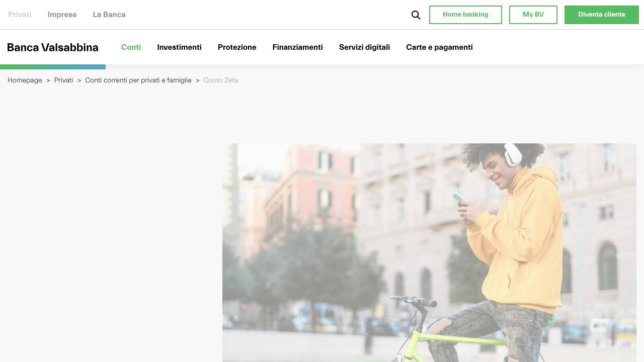Open Privati from the breadcrumb trail
This screenshot has width=644, height=362.
pos(63,80)
